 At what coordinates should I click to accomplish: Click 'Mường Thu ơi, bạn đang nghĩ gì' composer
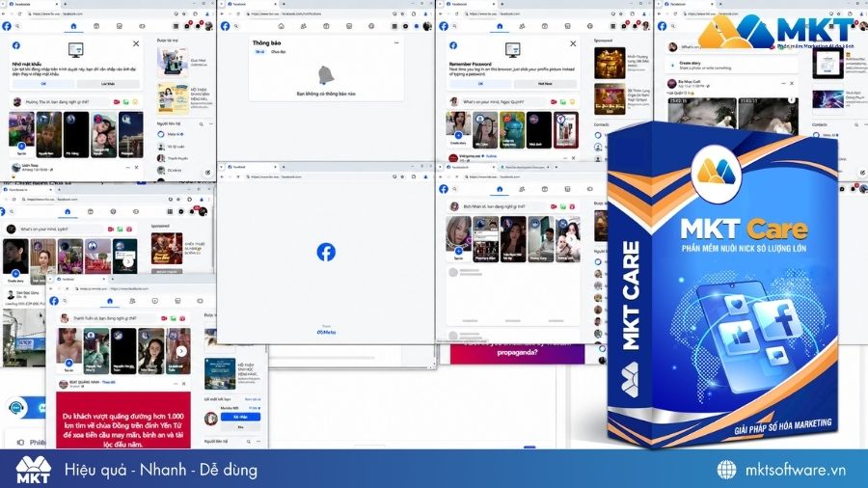[x=67, y=102]
